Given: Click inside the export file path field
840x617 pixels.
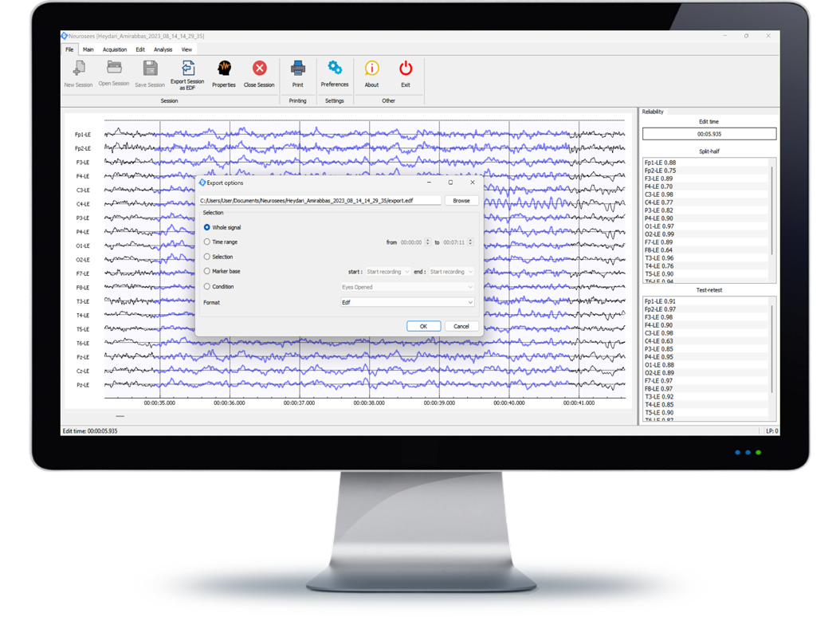Looking at the screenshot, I should tap(319, 200).
